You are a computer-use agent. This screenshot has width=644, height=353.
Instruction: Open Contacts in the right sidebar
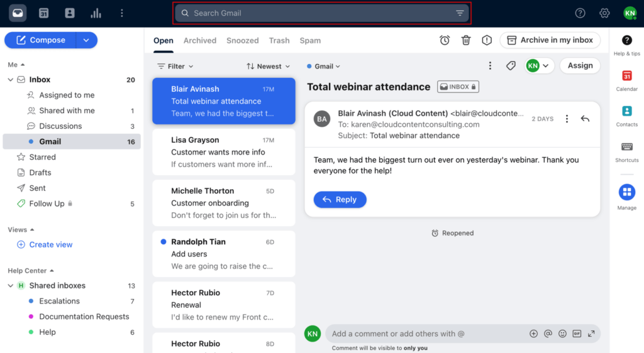tap(627, 116)
